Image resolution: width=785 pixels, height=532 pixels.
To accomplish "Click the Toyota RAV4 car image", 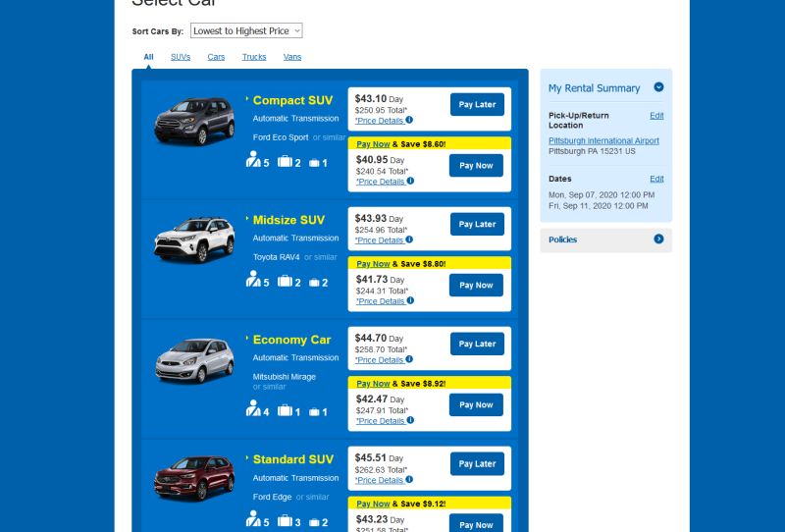I will click(194, 239).
